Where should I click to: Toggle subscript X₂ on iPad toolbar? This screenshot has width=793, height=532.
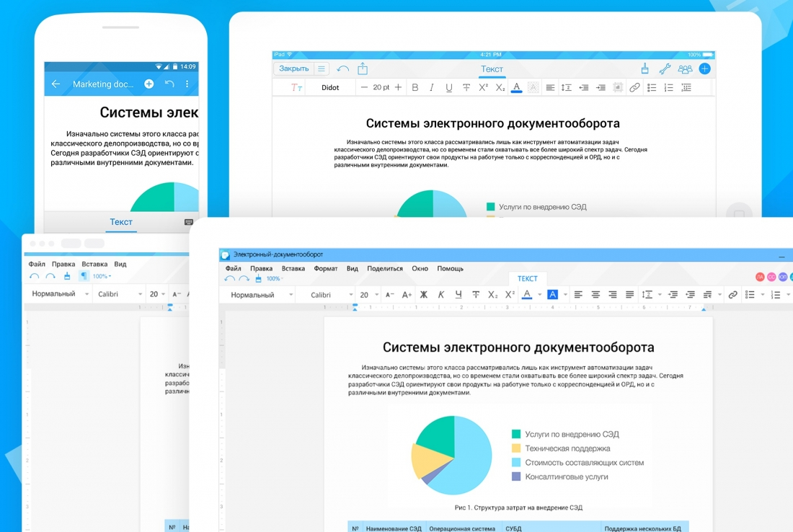click(x=500, y=88)
